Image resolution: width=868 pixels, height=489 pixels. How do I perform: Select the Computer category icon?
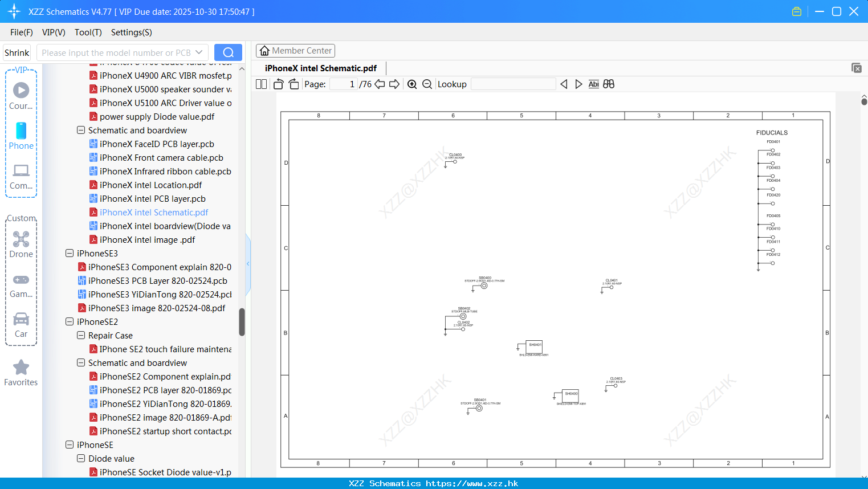click(x=21, y=176)
